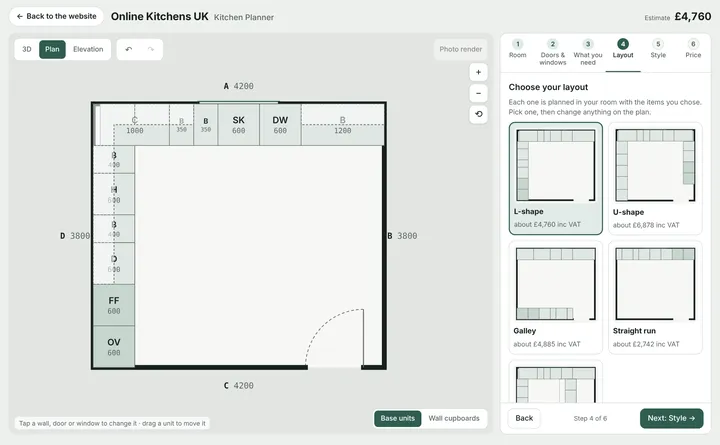
Task: Zoom in with the plus icon
Action: point(478,72)
